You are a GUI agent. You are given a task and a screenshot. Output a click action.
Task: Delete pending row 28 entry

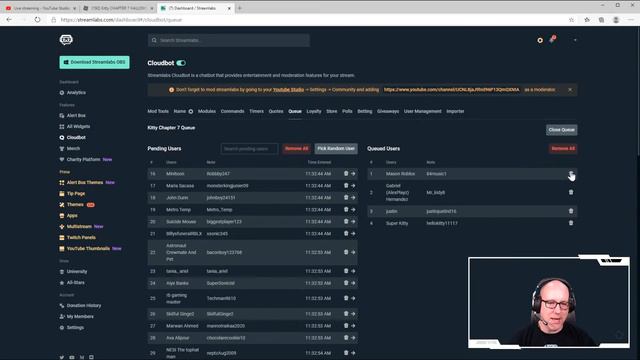(346, 338)
